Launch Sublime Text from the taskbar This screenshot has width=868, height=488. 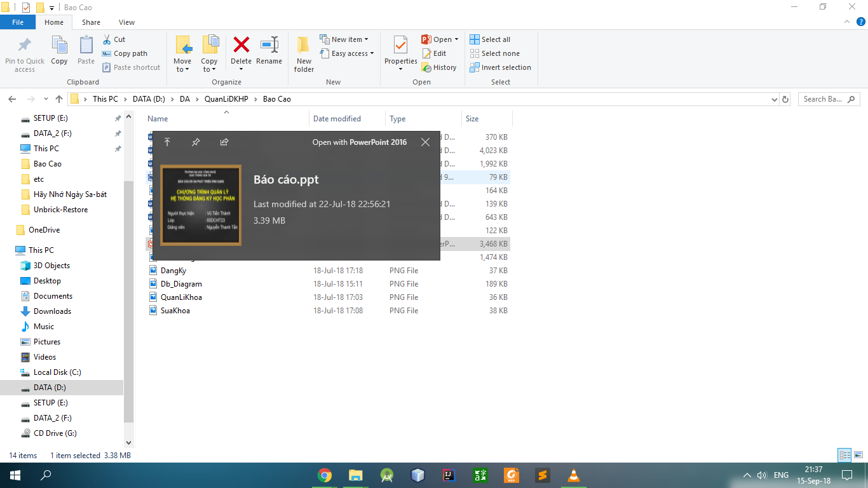542,475
